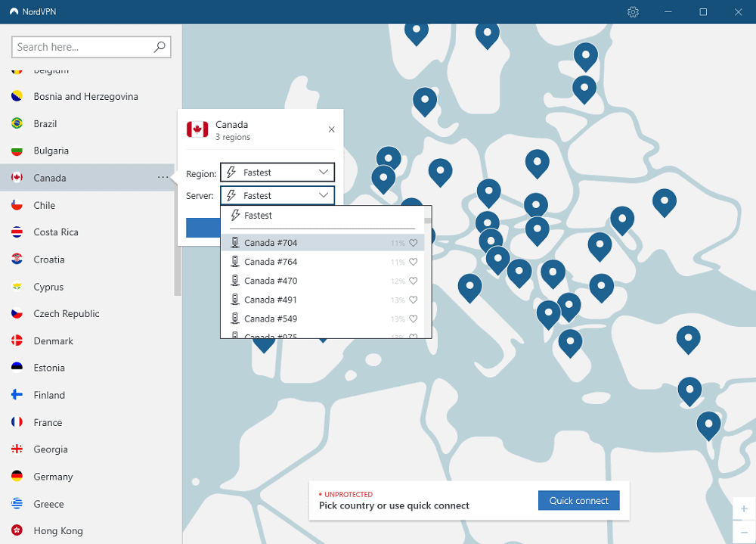Click the Greece flag icon
This screenshot has width=756, height=544.
17,503
